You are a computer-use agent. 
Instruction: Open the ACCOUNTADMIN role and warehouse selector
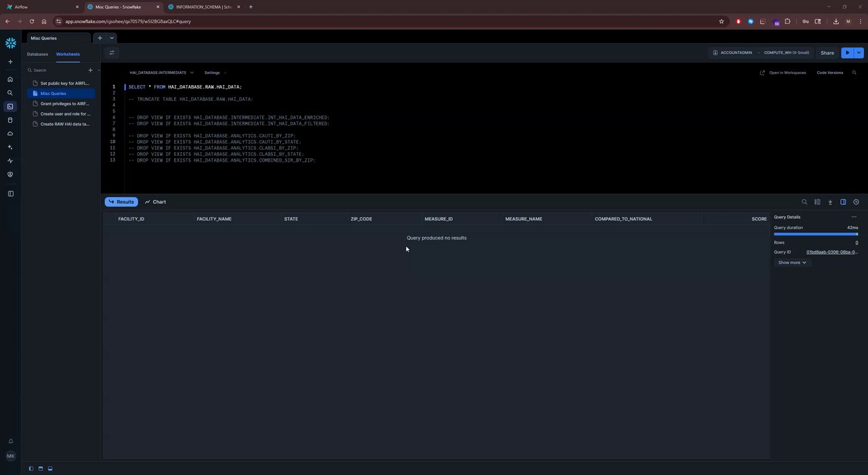(761, 53)
